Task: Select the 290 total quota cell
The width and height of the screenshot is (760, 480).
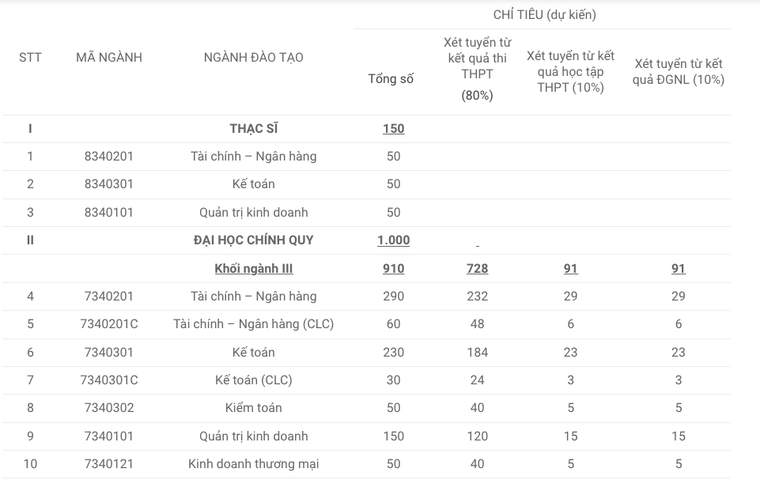Action: [393, 296]
